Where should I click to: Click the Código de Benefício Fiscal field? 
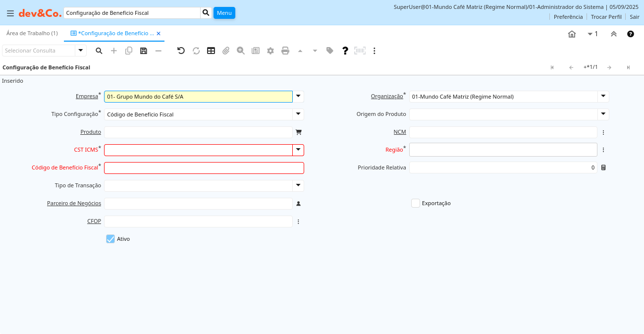[x=204, y=168]
